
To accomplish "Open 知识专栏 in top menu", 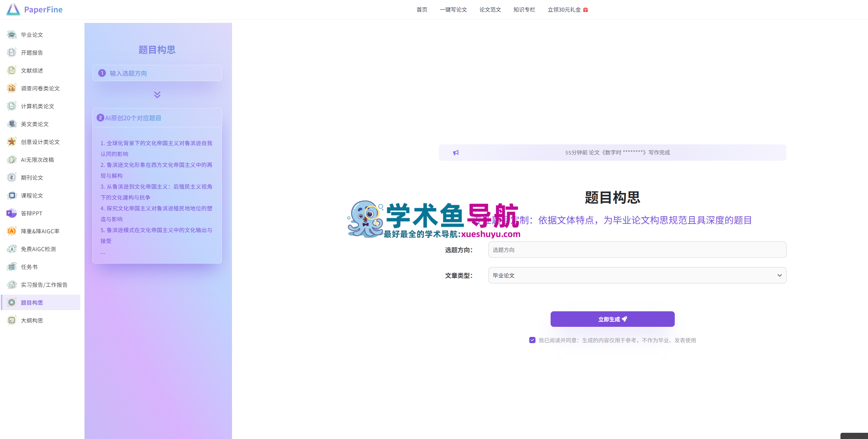I will 524,10.
